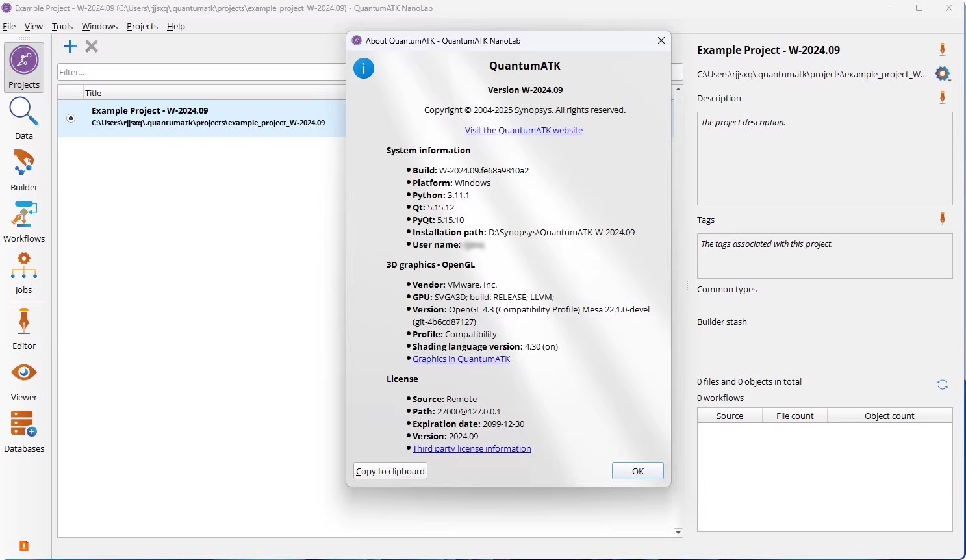966x560 pixels.
Task: Click the project description text box
Action: 825,159
